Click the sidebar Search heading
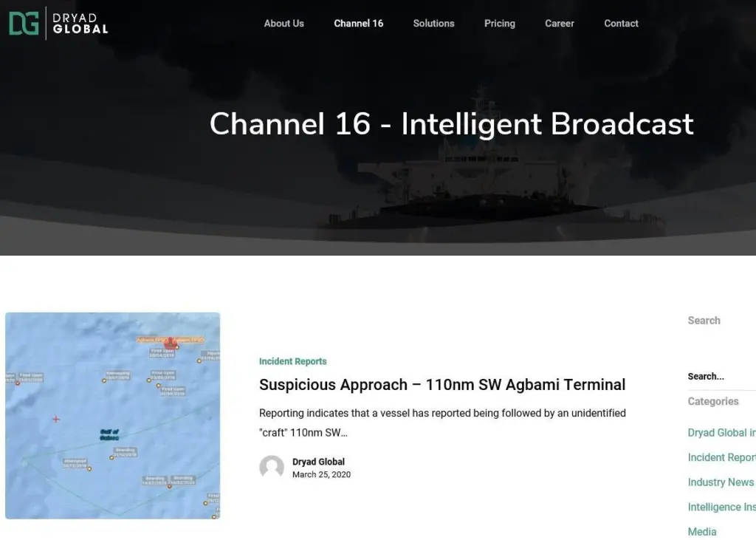 [x=704, y=321]
